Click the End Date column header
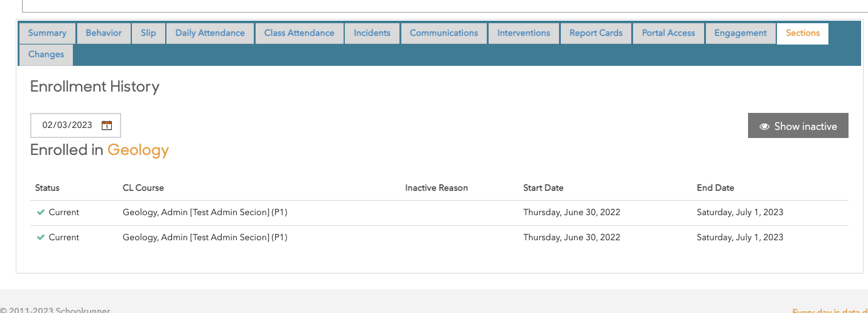This screenshot has height=313, width=868. pyautogui.click(x=715, y=188)
